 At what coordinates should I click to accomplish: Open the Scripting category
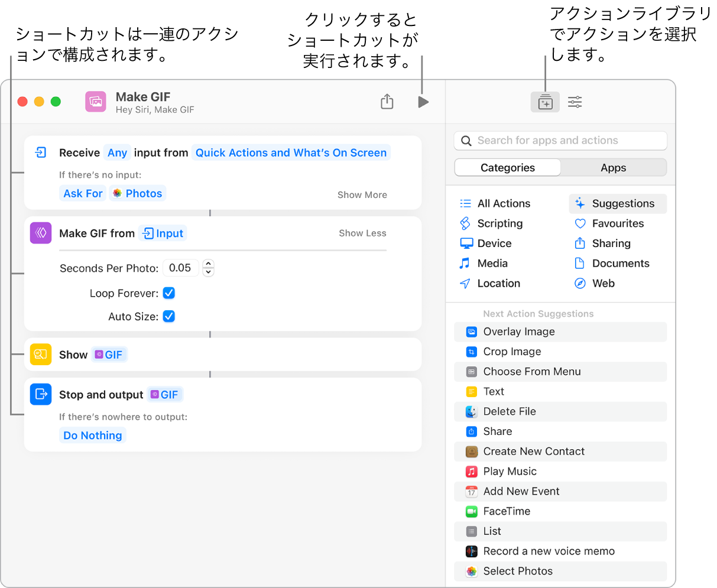point(499,223)
